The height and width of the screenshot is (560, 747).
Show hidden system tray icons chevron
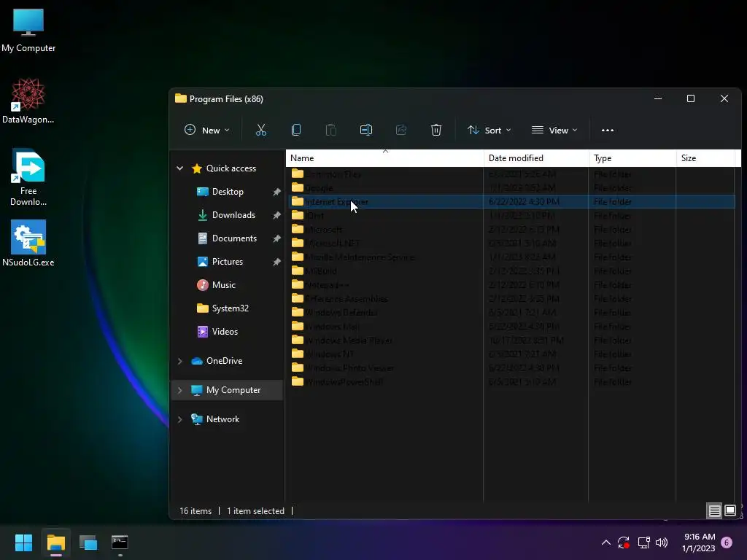(606, 542)
